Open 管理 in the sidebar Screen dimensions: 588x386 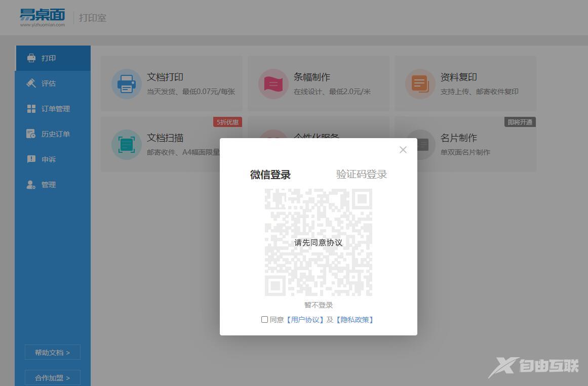point(53,185)
